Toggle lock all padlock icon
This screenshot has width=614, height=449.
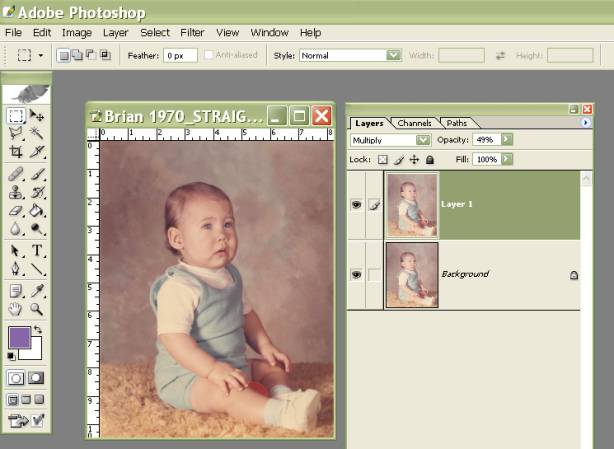[x=430, y=160]
